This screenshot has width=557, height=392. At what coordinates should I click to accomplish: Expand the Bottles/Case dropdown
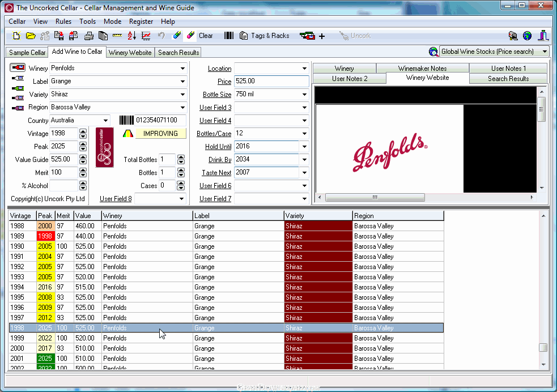coord(304,134)
